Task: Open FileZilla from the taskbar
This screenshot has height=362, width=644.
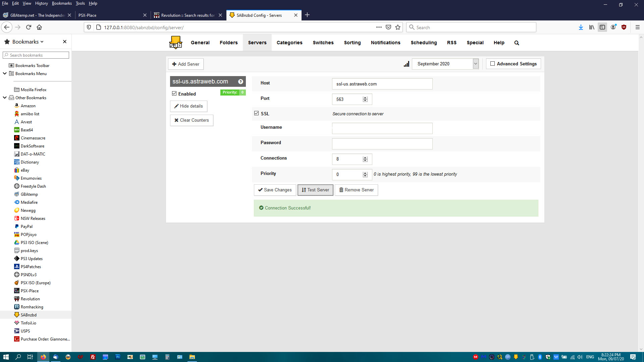Action: [93, 357]
